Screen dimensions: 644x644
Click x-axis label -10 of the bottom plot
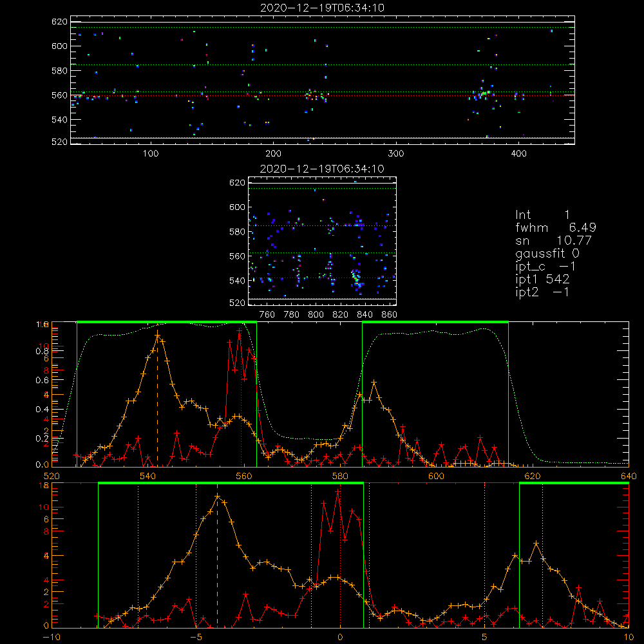click(52, 638)
